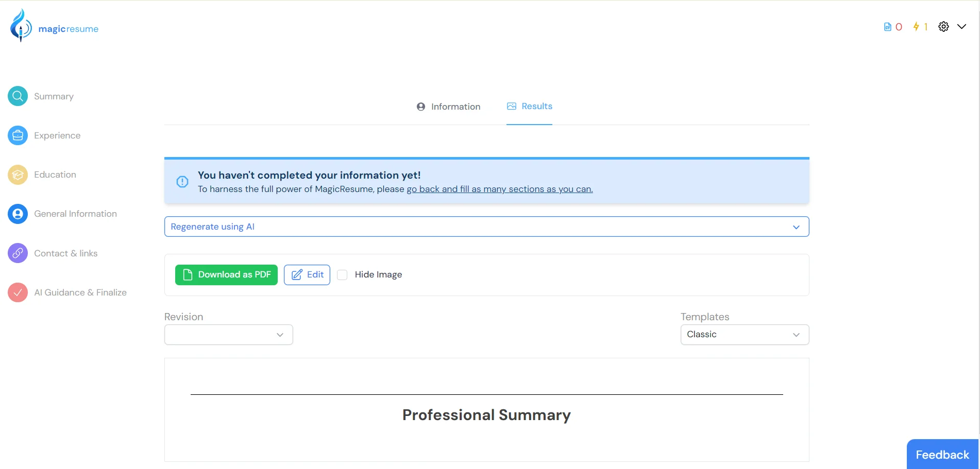
Task: Open Contact & links via chain icon
Action: [x=18, y=253]
